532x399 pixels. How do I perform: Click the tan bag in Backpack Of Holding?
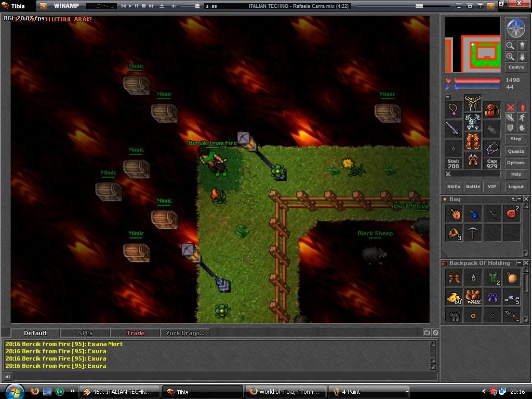click(x=512, y=278)
